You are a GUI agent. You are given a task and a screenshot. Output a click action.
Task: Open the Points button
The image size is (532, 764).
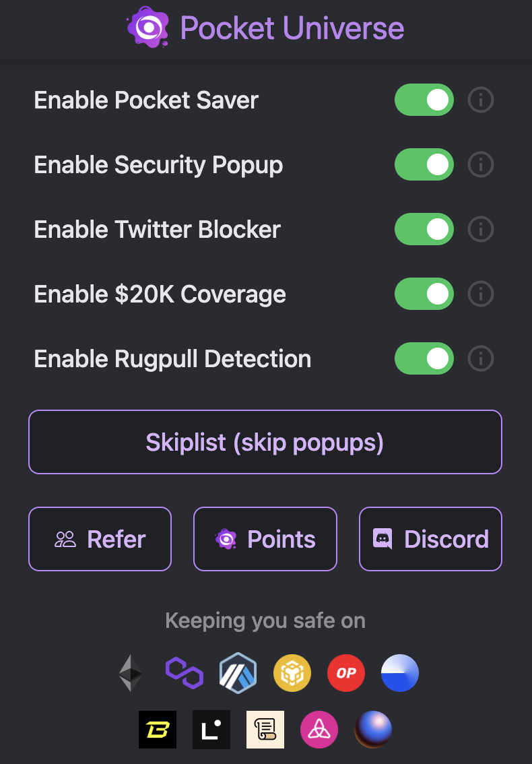(x=265, y=539)
